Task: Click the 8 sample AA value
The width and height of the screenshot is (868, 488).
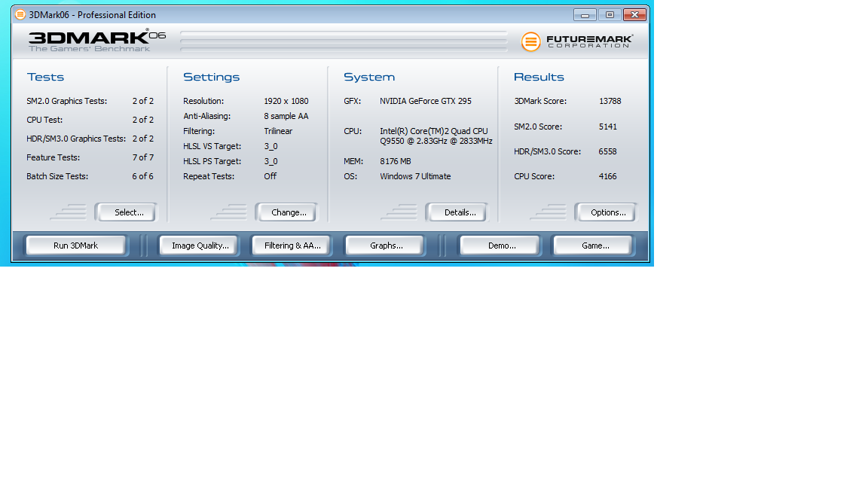Action: [286, 116]
